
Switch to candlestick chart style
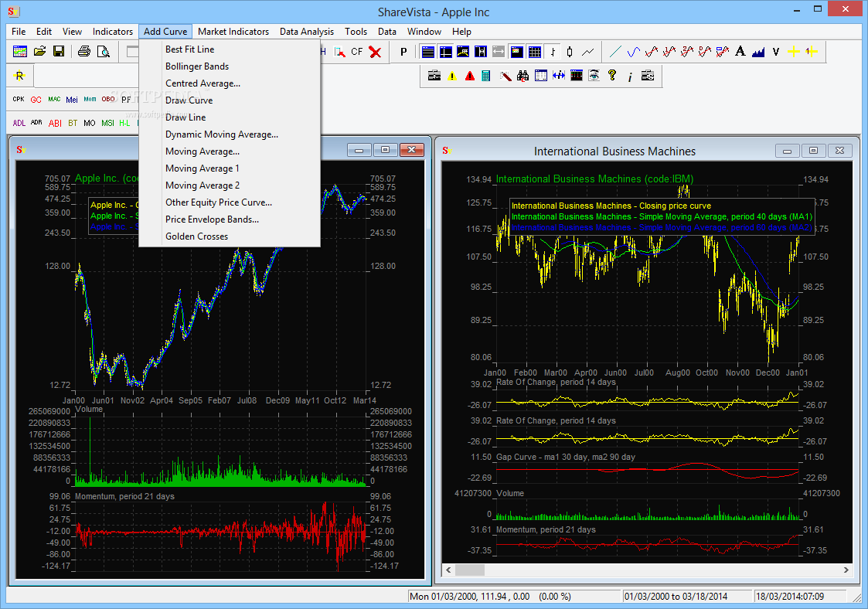tap(570, 52)
